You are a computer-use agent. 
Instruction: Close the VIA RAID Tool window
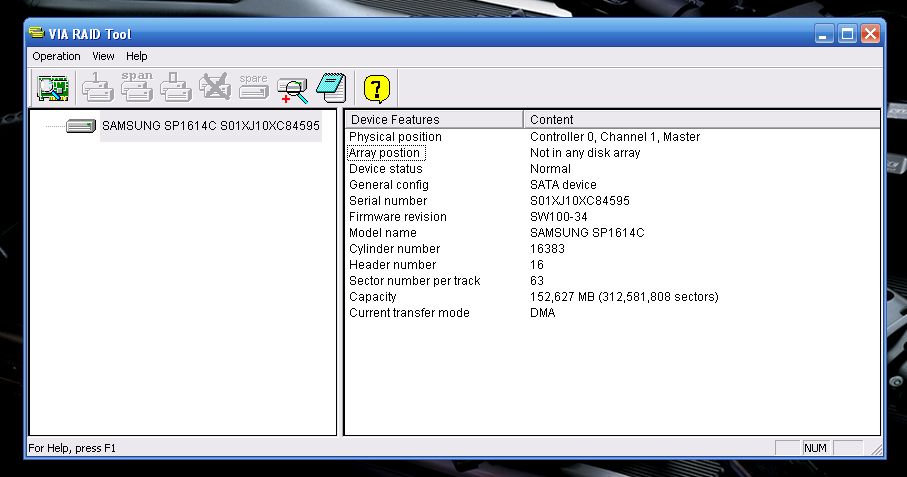tap(871, 34)
